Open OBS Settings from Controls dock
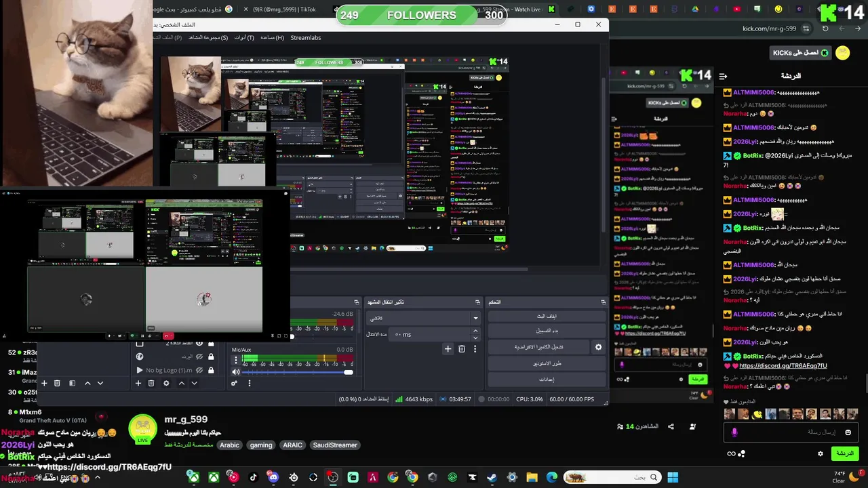Image resolution: width=868 pixels, height=488 pixels. [x=547, y=380]
